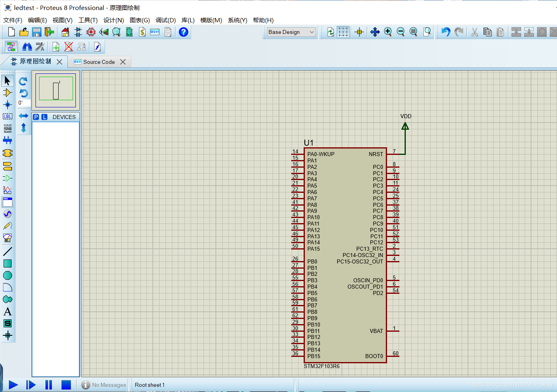Switch to the 原理图绘制 tab
The image size is (557, 392).
[36, 61]
